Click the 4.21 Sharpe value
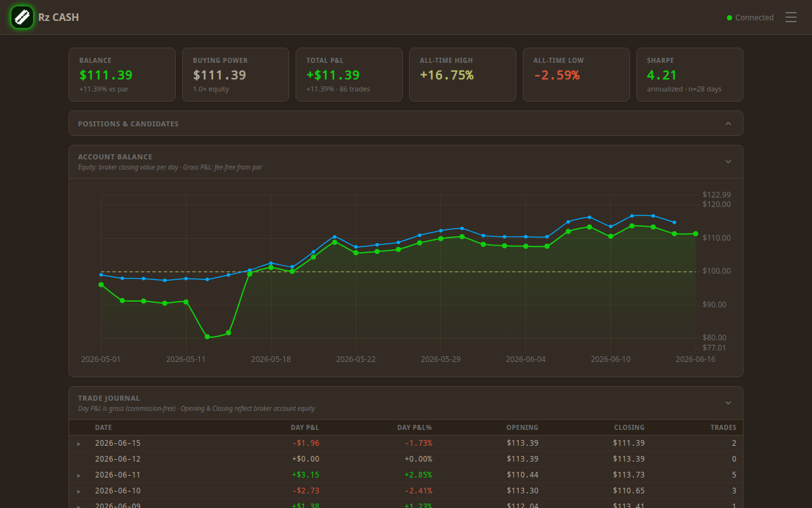 [662, 75]
